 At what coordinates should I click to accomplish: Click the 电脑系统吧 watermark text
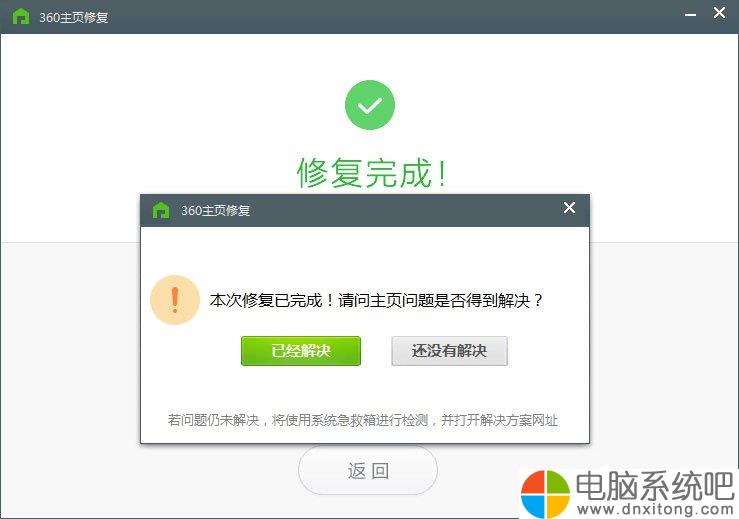(x=655, y=486)
